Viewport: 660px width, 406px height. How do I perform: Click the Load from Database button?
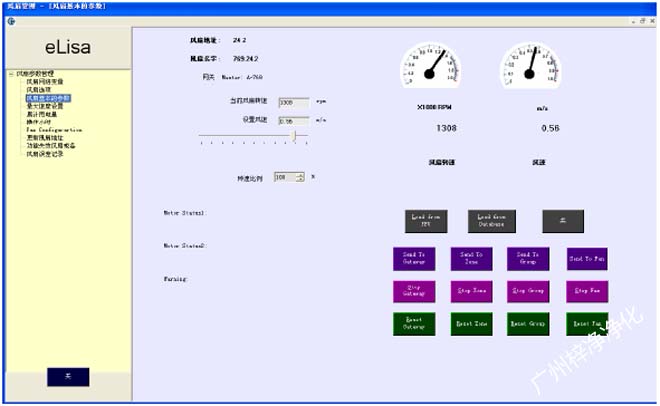[489, 221]
